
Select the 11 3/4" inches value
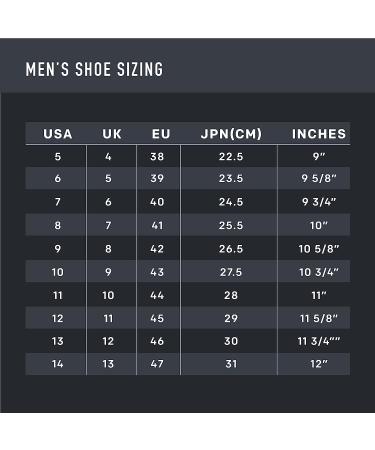coord(319,341)
